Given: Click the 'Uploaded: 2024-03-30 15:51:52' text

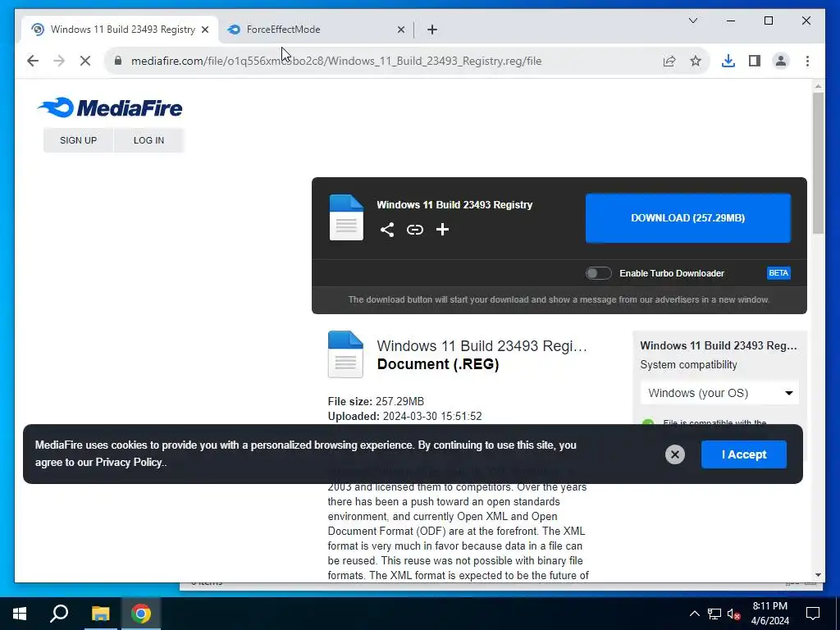Looking at the screenshot, I should [x=404, y=416].
